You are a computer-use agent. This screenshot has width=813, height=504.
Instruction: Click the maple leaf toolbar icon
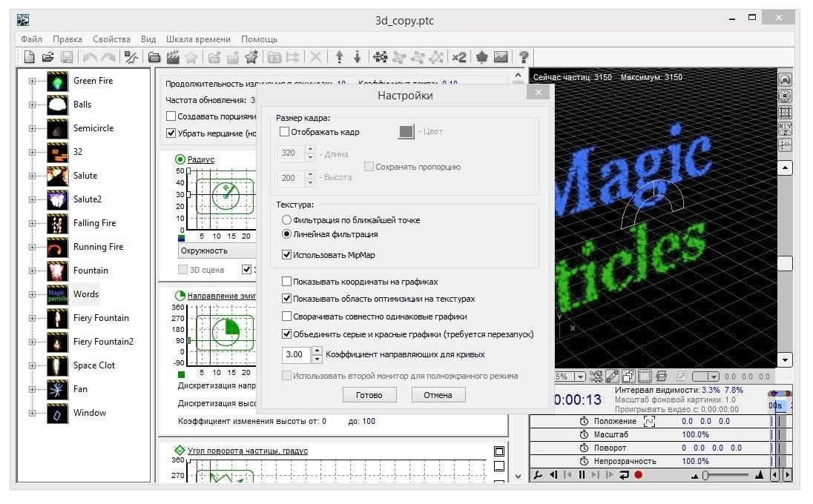[x=481, y=57]
